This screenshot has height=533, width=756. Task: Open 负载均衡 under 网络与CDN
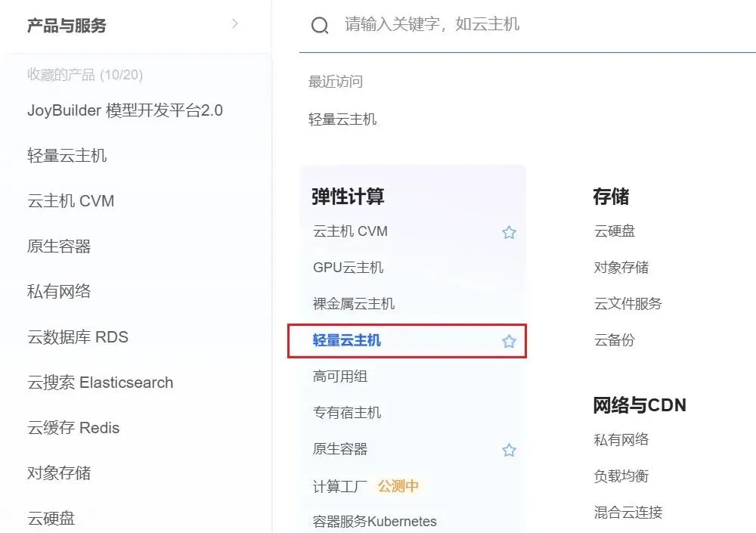(x=621, y=476)
